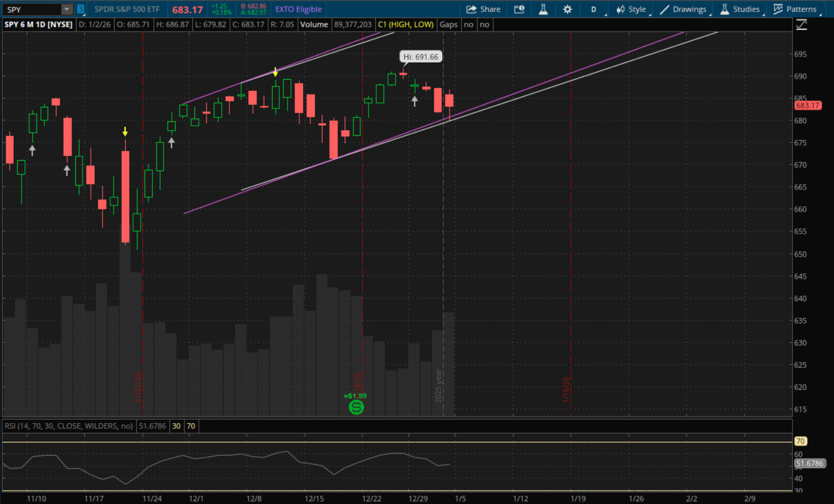Click the Volume study label

[314, 24]
